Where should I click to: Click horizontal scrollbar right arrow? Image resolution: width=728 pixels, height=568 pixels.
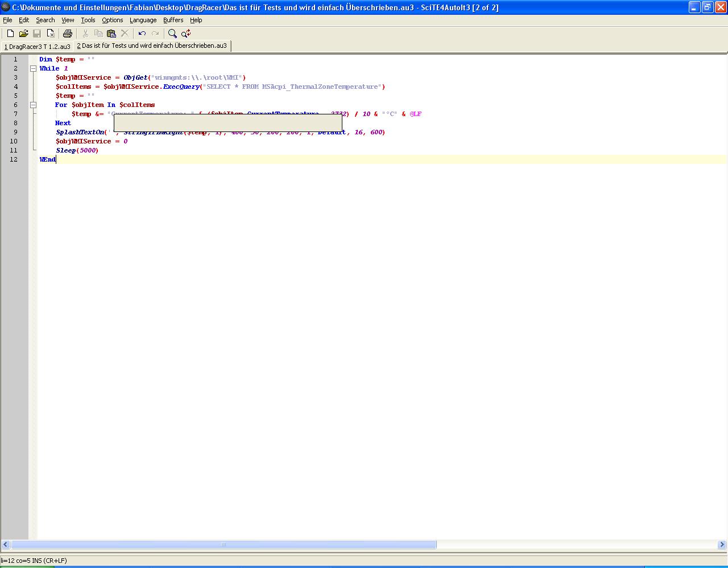(722, 545)
